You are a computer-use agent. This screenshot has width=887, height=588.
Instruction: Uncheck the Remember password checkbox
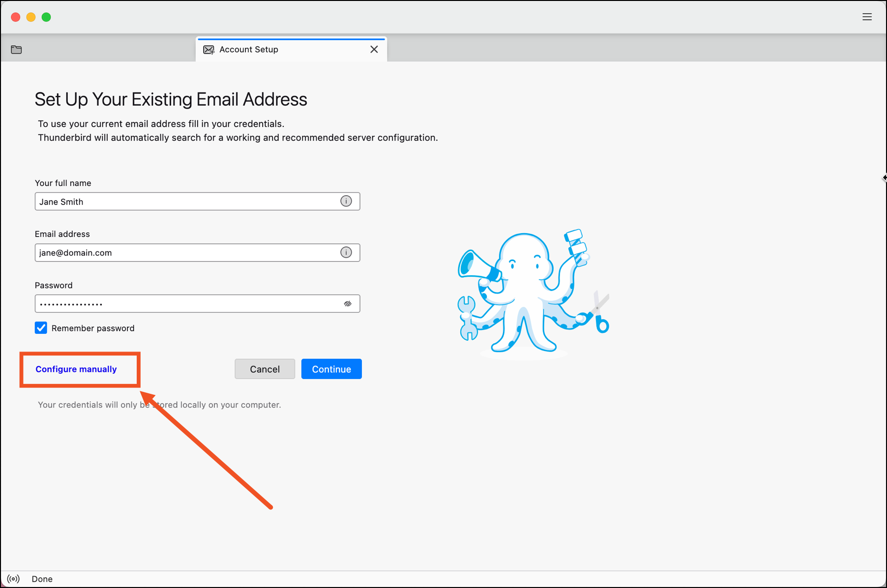(41, 328)
